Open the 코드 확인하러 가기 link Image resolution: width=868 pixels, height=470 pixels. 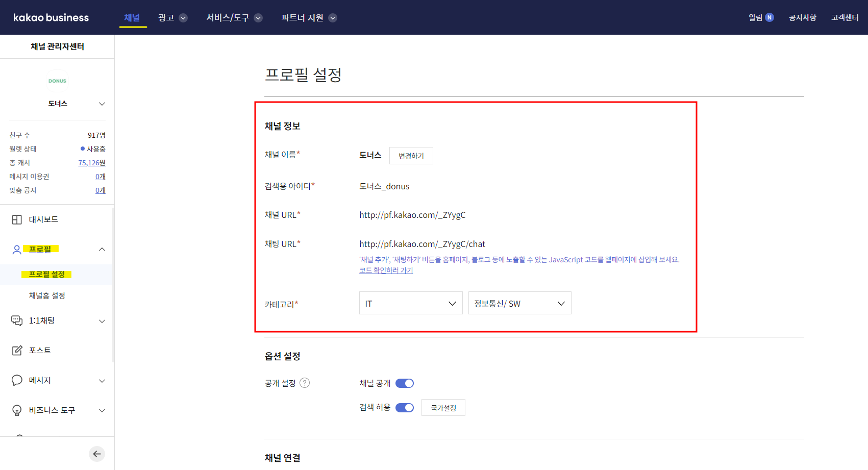point(386,270)
